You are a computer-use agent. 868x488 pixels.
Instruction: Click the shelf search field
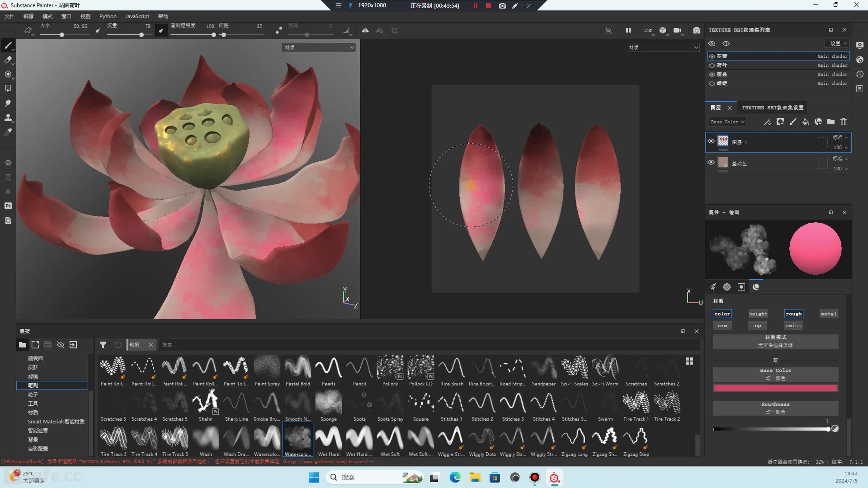click(429, 345)
